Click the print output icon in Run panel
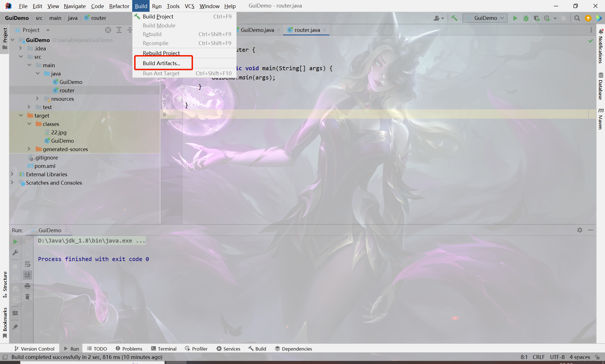 pos(27,286)
